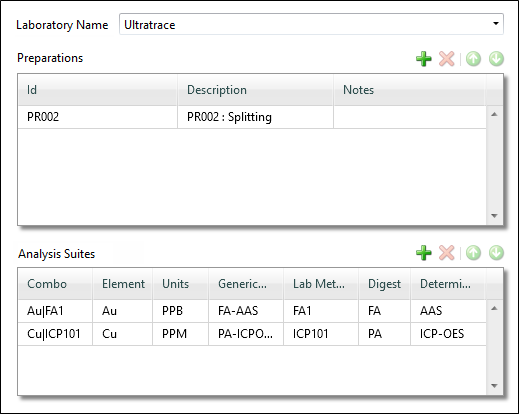Screen dimensions: 519x414
Task: Move analysis suite down
Action: point(496,253)
